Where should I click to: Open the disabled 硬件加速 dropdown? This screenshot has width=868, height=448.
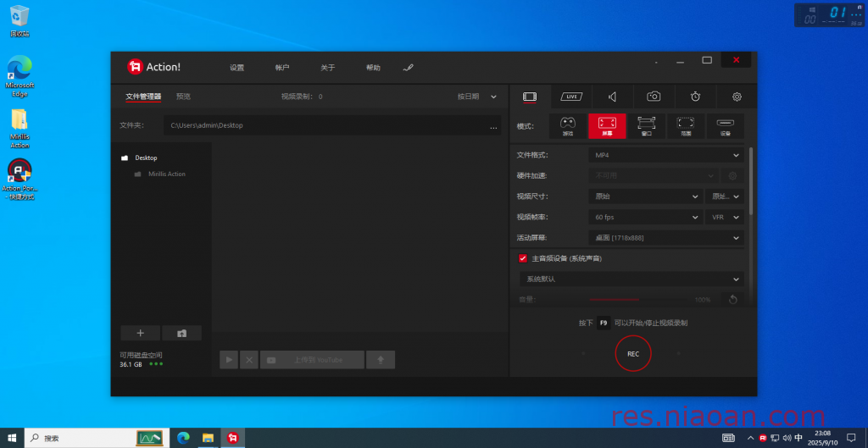(654, 176)
